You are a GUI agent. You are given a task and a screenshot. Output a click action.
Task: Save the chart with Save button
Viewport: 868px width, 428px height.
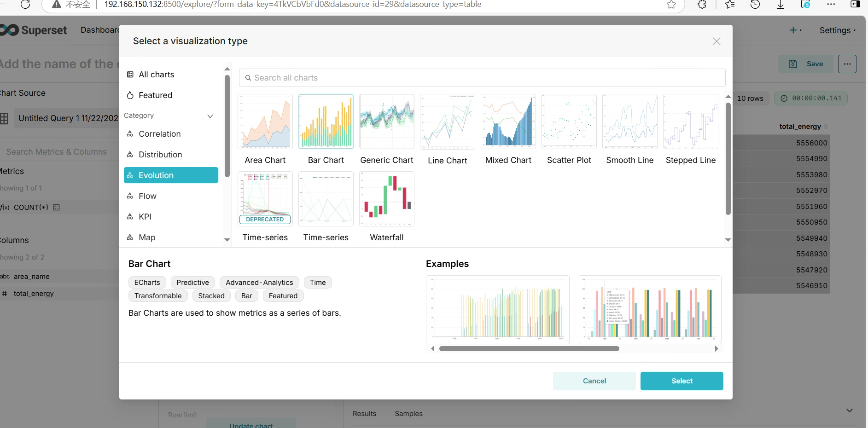(806, 64)
